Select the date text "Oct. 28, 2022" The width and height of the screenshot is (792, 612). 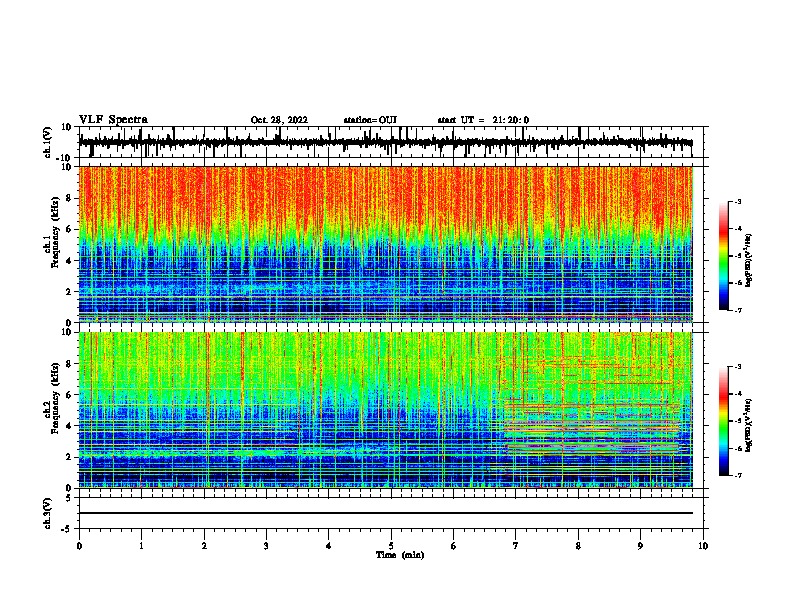[279, 120]
